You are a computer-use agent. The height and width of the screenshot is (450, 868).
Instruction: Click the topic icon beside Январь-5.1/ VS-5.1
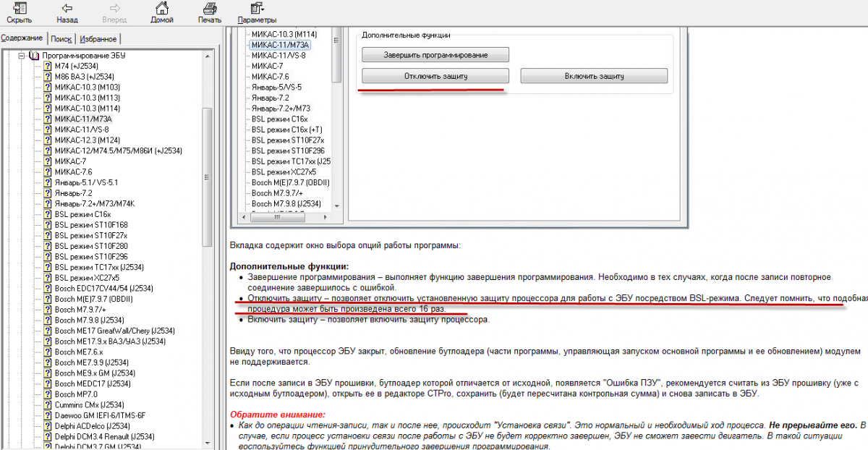tap(48, 182)
